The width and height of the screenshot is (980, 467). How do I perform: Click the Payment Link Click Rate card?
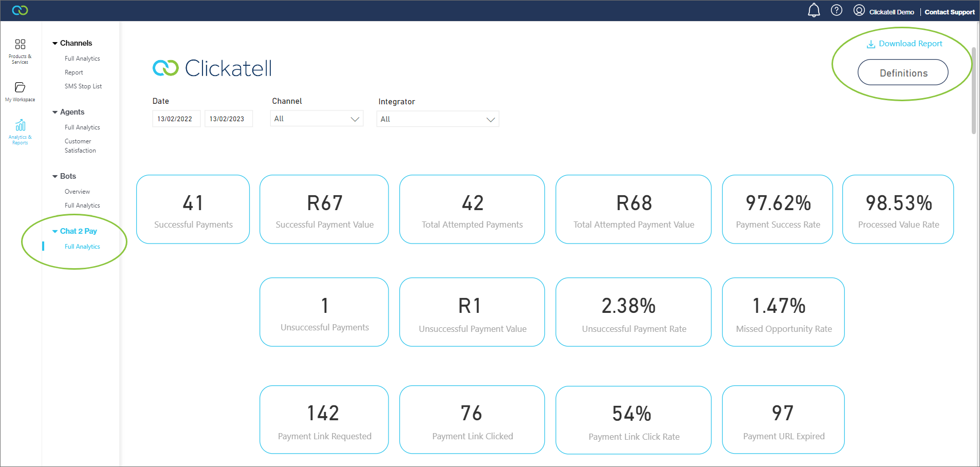click(x=634, y=420)
